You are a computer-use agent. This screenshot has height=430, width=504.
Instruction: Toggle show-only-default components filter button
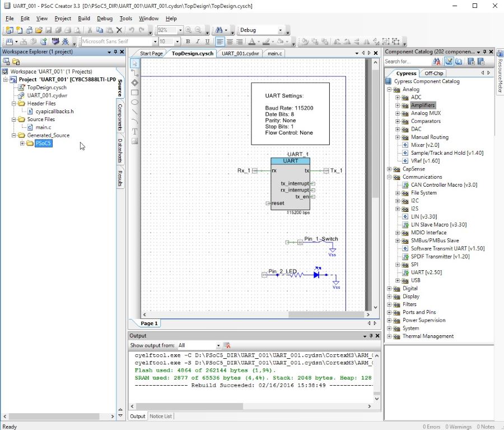click(x=449, y=62)
